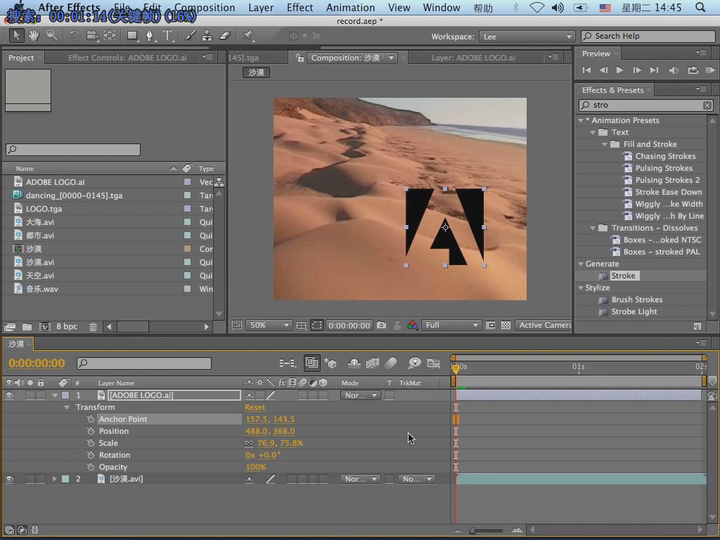Collapse the Fill and Stroke folder

(x=605, y=144)
